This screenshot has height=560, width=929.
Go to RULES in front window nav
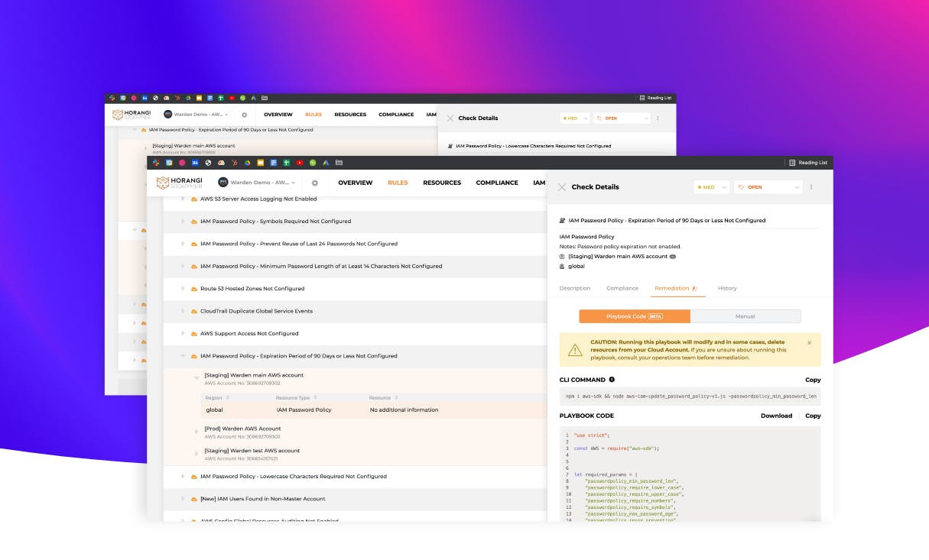click(398, 183)
